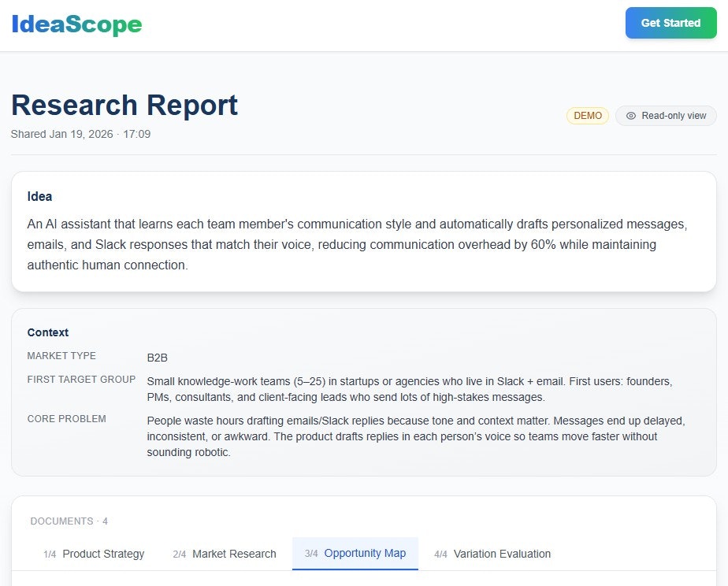Viewport: 728px width, 586px height.
Task: Select the 1/4 step indicator badge
Action: tap(50, 554)
